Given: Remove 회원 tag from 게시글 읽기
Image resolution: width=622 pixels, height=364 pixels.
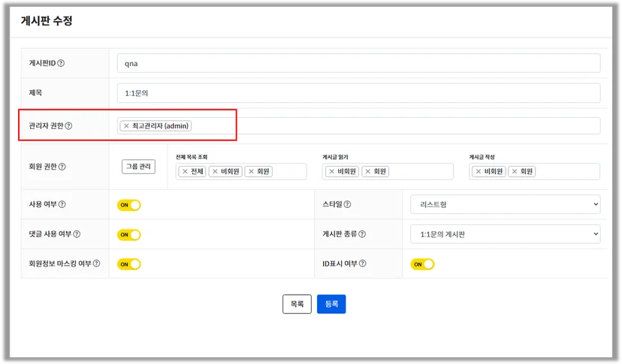Looking at the screenshot, I should click(368, 171).
